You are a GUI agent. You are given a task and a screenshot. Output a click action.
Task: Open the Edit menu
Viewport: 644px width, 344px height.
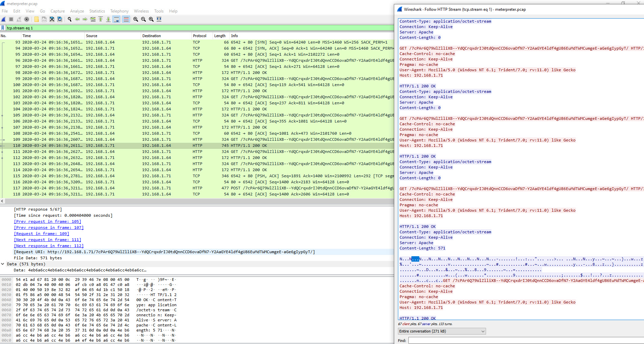point(17,11)
